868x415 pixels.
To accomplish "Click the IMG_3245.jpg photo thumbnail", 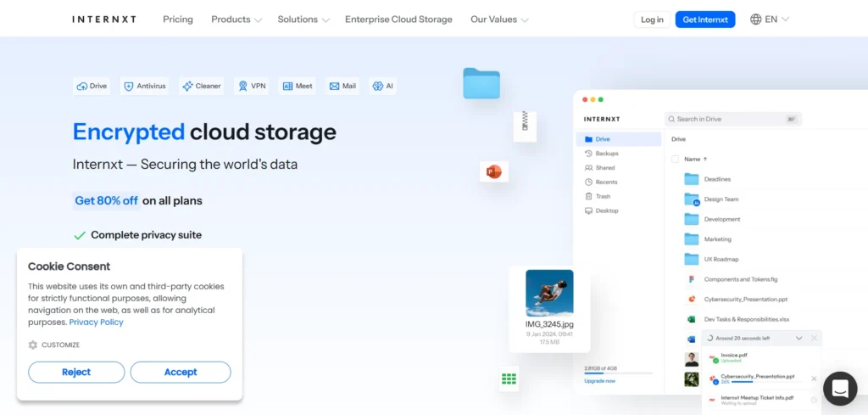I will 549,293.
